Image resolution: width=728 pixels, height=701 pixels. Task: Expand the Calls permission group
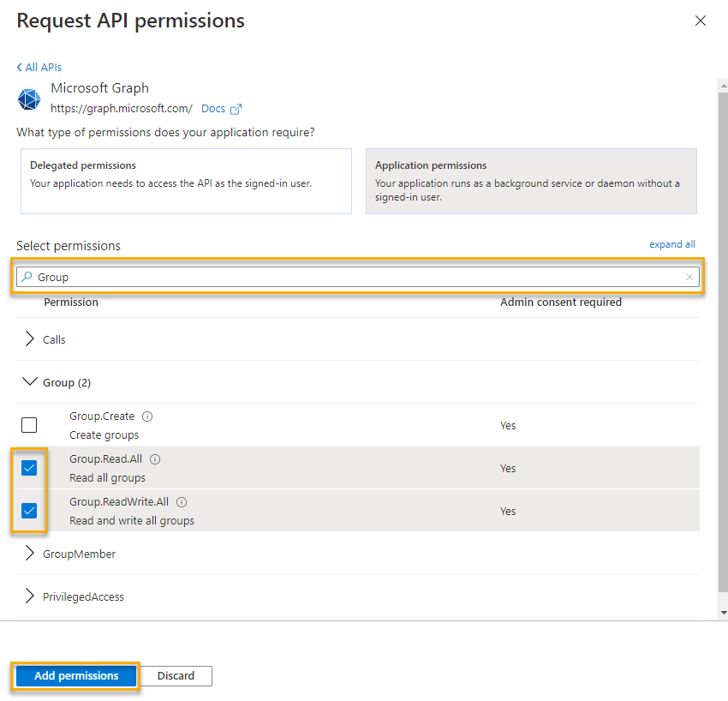pos(31,339)
